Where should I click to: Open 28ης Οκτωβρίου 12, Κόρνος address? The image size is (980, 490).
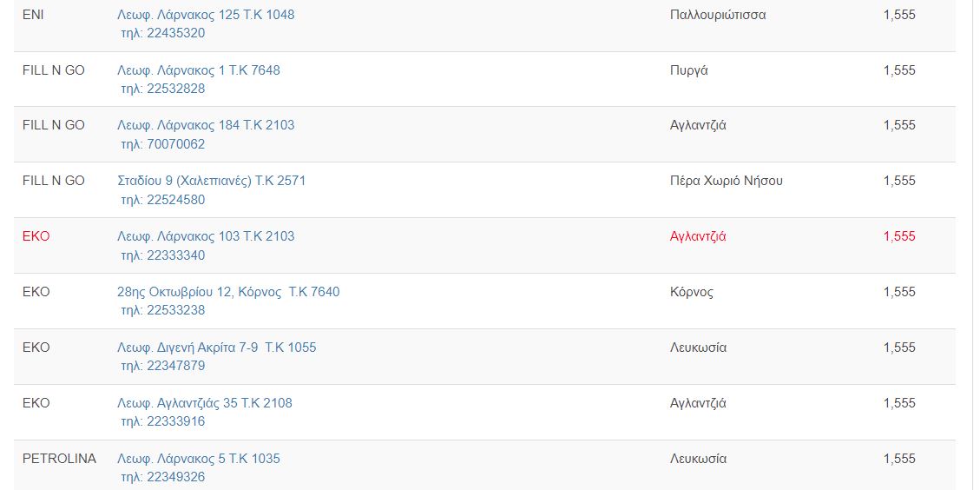tap(228, 292)
